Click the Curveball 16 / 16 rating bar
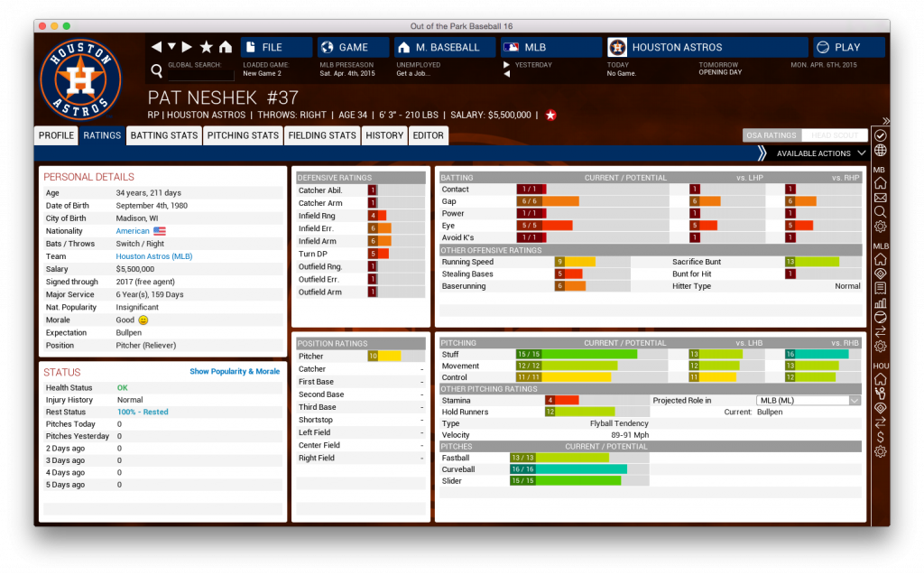The image size is (924, 575). click(x=568, y=469)
